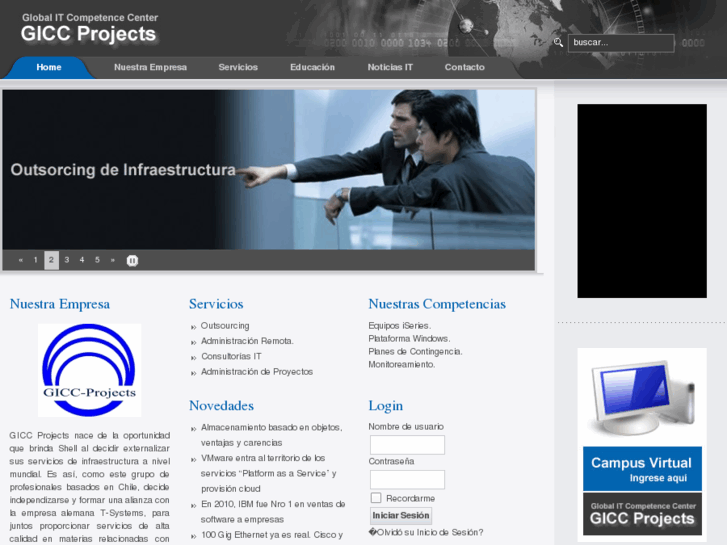This screenshot has height=545, width=727.
Task: Click the Login section heading
Action: pos(385,406)
